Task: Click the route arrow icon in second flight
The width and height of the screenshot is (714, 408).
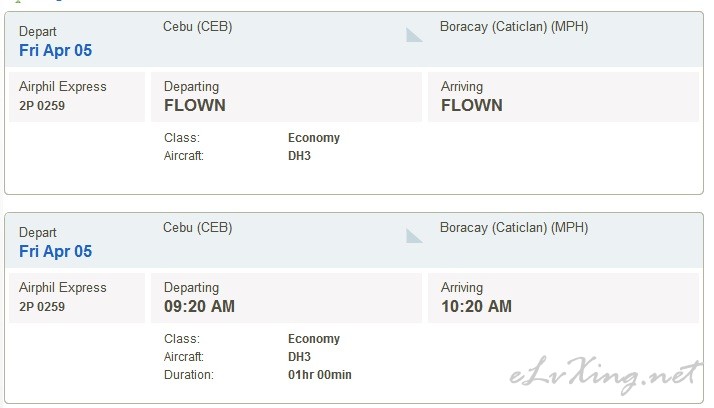Action: [414, 236]
